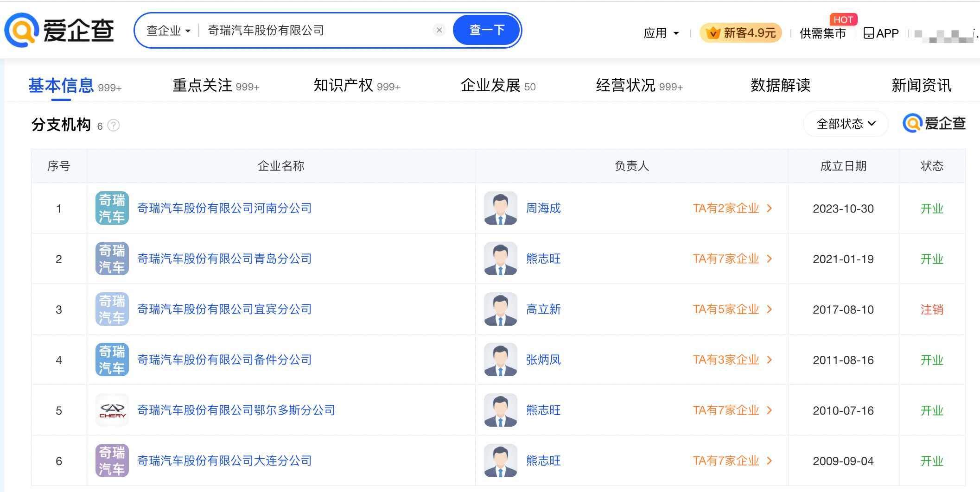The height and width of the screenshot is (492, 980).
Task: Click the purple 奇瑞汽车 logo for 大连分公司
Action: [112, 460]
